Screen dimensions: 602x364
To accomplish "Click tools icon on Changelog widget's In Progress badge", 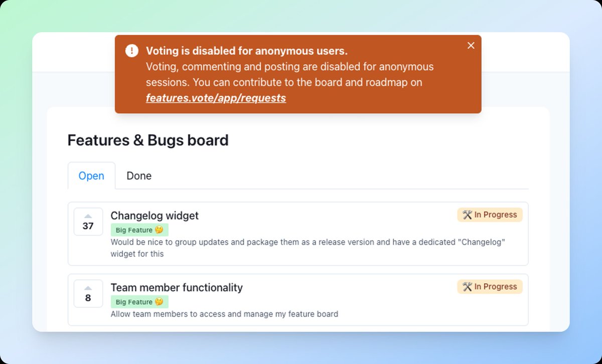I will click(467, 215).
